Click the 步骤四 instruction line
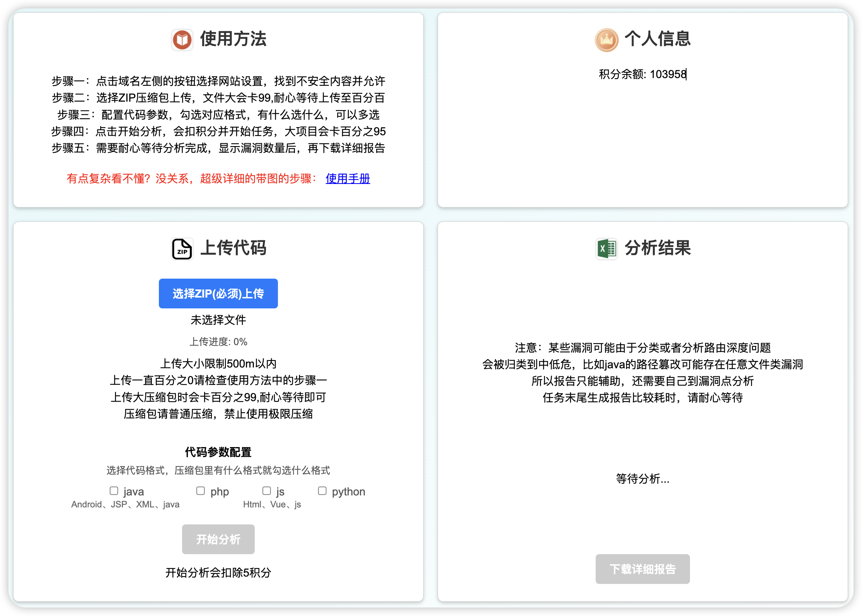The image size is (862, 616). pyautogui.click(x=218, y=131)
